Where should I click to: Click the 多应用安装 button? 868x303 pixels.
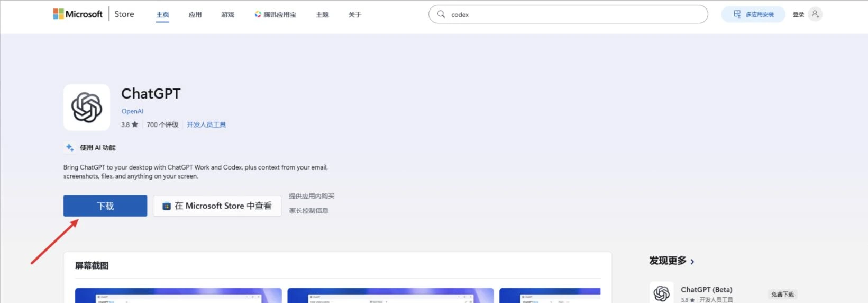[x=753, y=14]
